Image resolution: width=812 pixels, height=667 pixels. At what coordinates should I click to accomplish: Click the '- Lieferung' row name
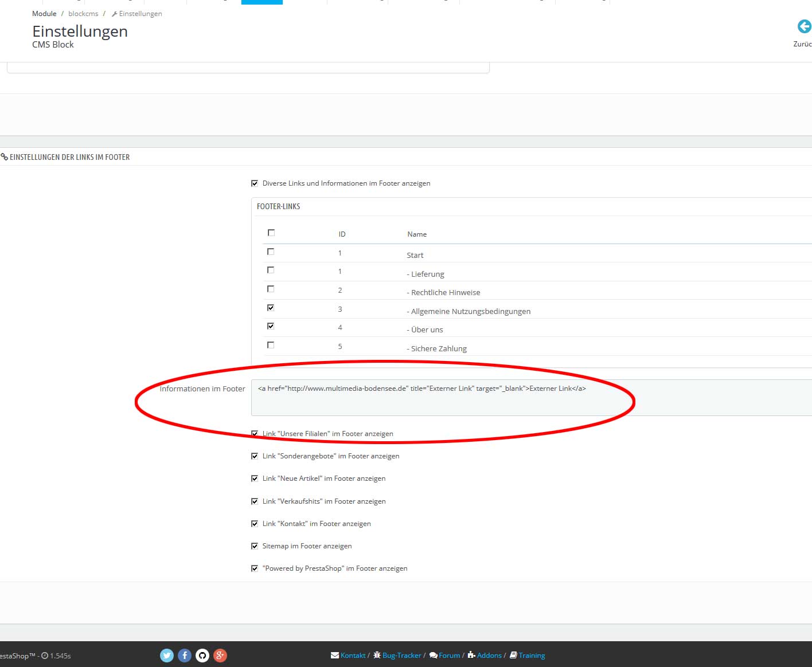pos(425,274)
